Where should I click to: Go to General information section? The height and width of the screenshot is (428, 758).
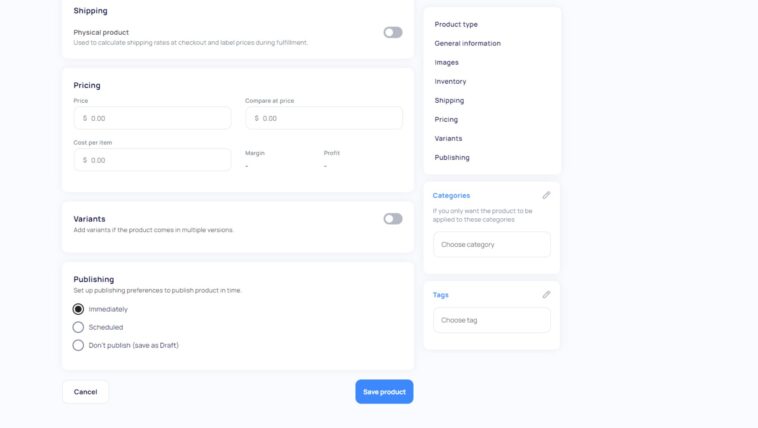[467, 44]
